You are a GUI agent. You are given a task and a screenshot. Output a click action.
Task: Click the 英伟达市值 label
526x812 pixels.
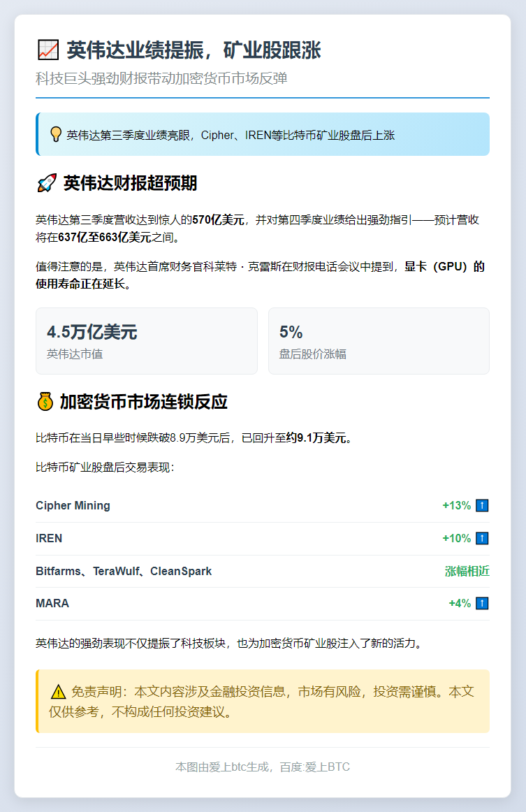click(75, 354)
